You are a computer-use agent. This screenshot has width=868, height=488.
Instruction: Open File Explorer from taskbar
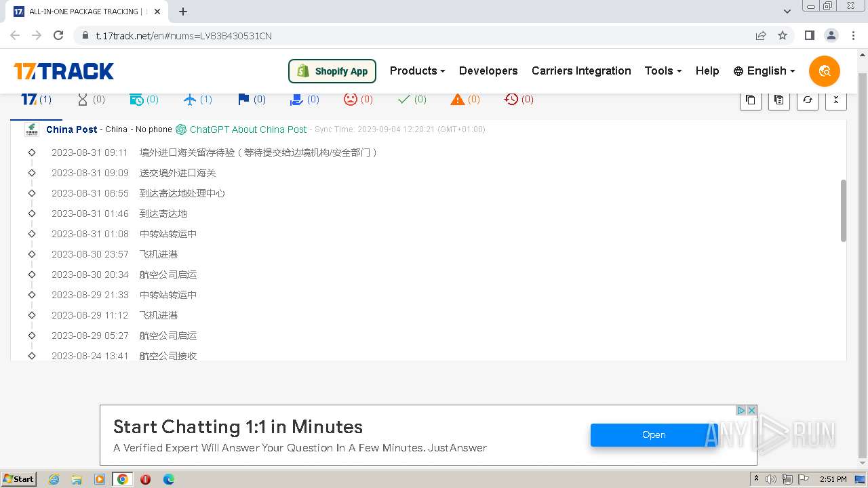[x=77, y=479]
